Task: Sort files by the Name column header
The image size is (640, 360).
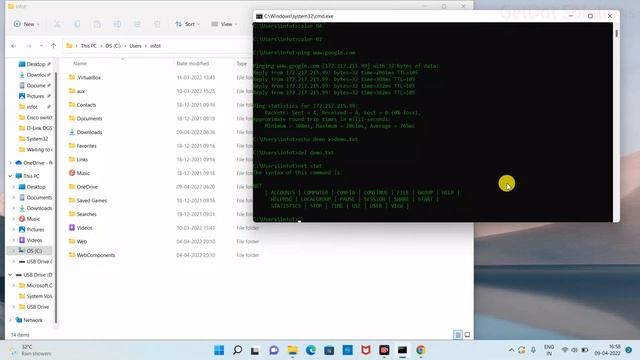Action: pyautogui.click(x=80, y=64)
